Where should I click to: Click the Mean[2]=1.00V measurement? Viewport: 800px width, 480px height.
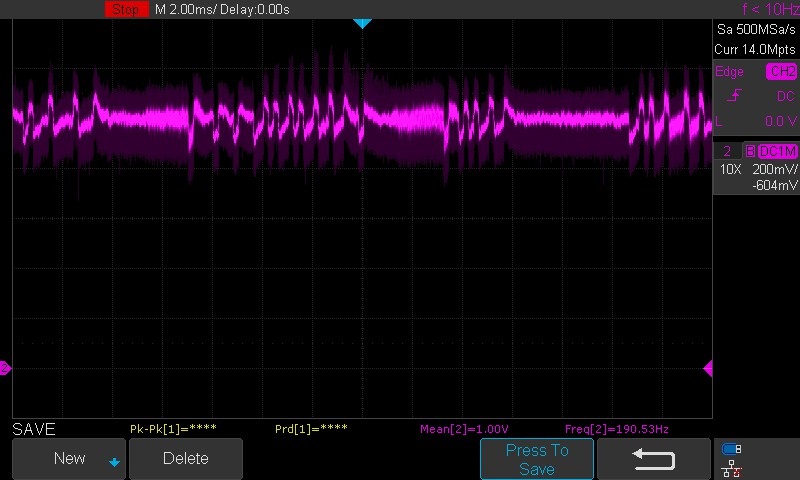(464, 430)
